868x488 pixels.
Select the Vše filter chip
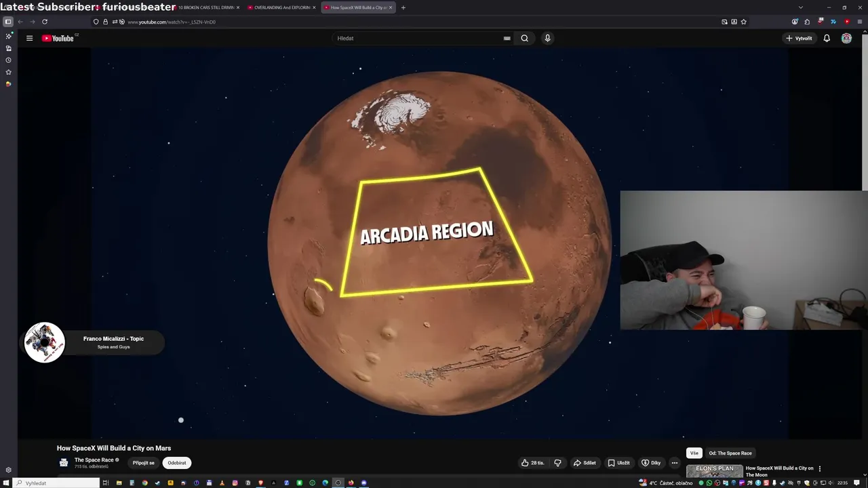pyautogui.click(x=694, y=453)
